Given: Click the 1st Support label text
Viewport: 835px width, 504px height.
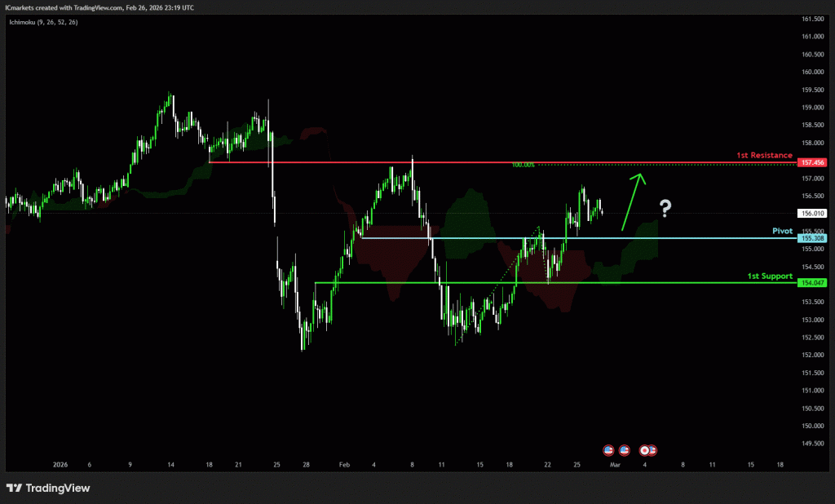Looking at the screenshot, I should 770,276.
